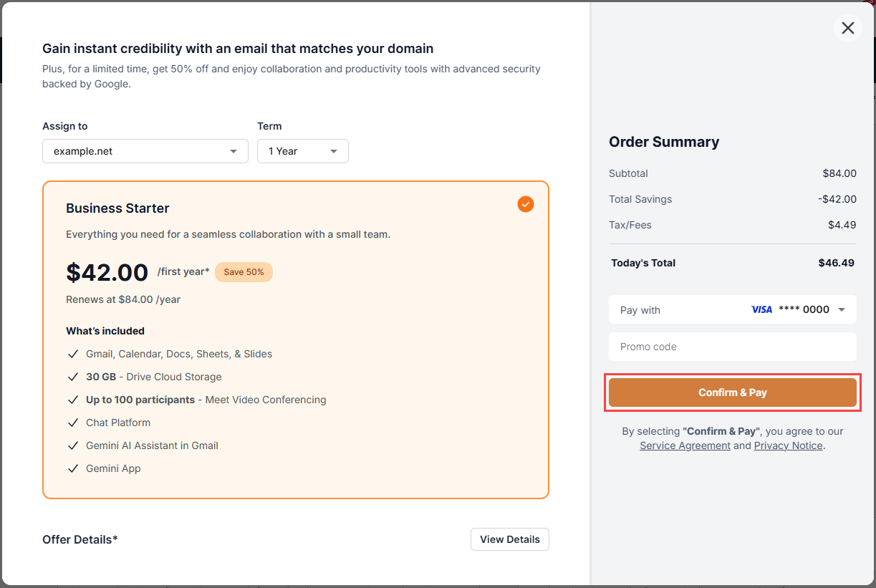This screenshot has width=876, height=588.
Task: Click the $42.00 price text
Action: coord(107,272)
